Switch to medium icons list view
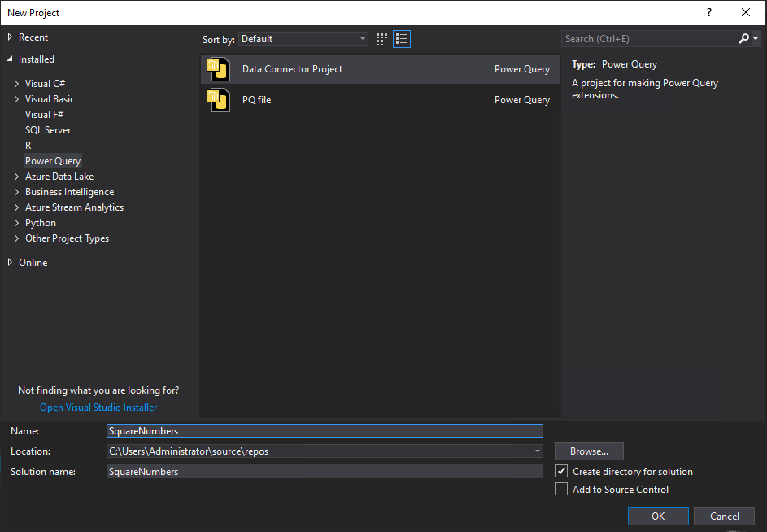Image resolution: width=767 pixels, height=532 pixels. click(402, 39)
